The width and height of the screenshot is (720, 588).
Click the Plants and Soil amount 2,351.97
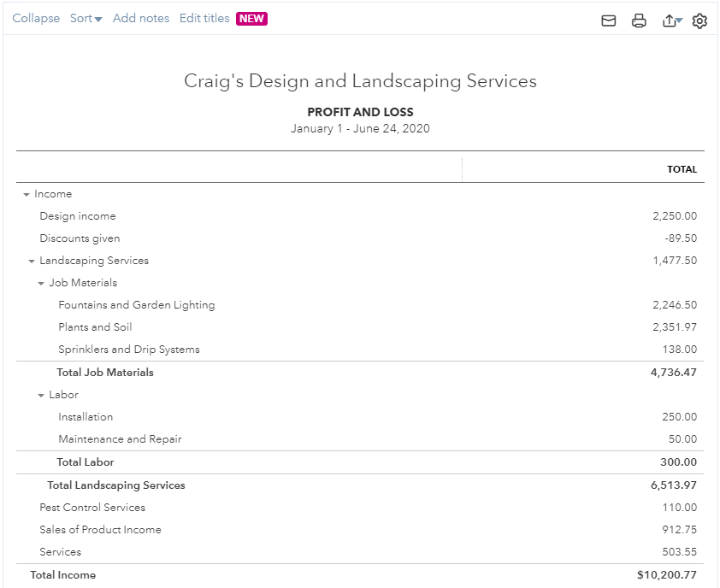674,327
